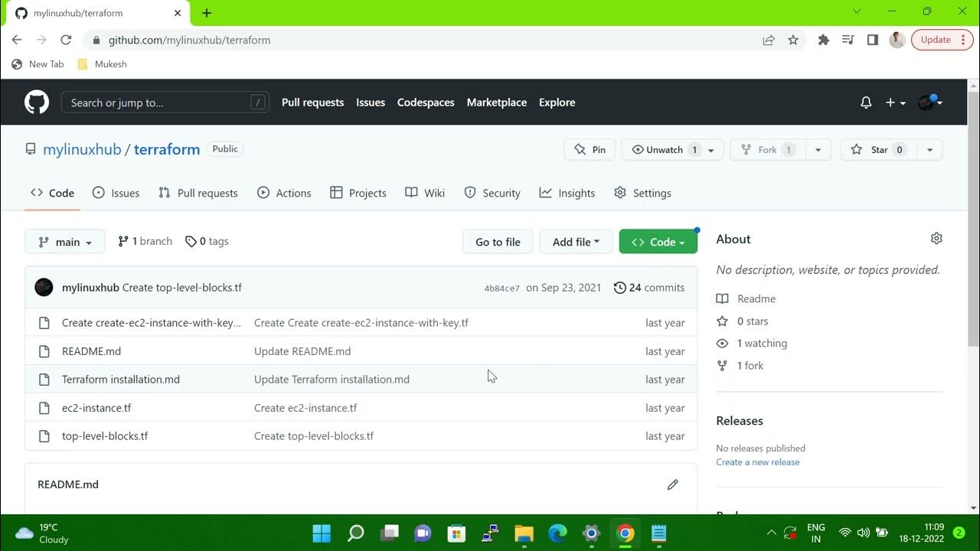
Task: Click the file icon next to ec2-instance.tf
Action: pos(44,408)
